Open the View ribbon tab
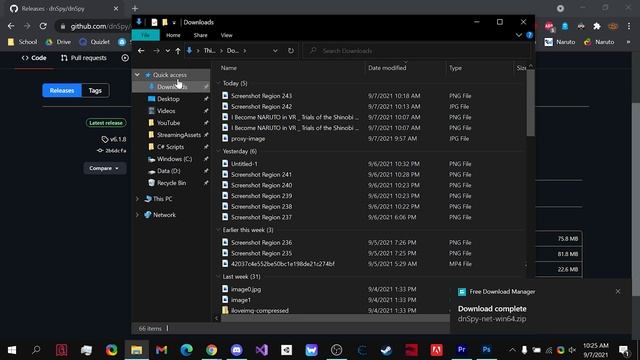Screen dimensions: 640x360 coord(227,35)
